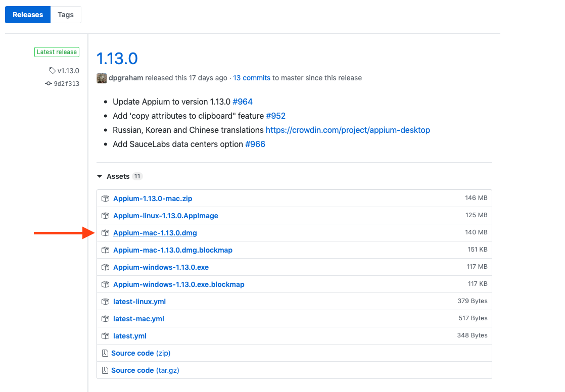Image resolution: width=565 pixels, height=392 pixels.
Task: Download Appium-linux-1.13.0.AppImage
Action: point(165,216)
